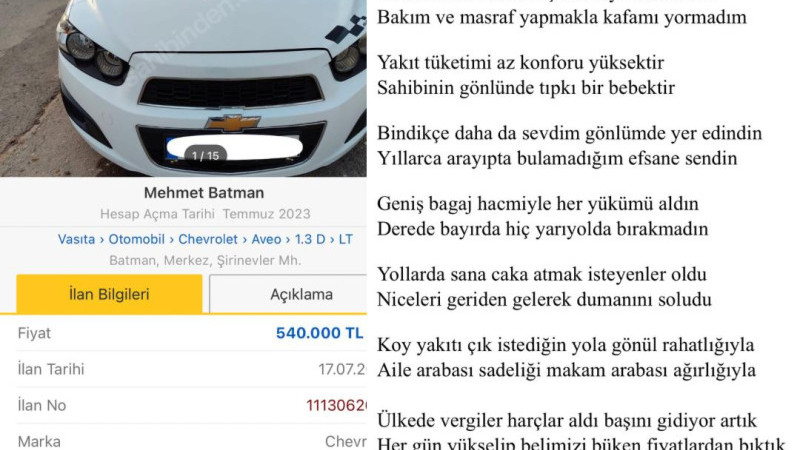Tap the 1 / 15 photo counter
This screenshot has width=800, height=450.
(205, 156)
